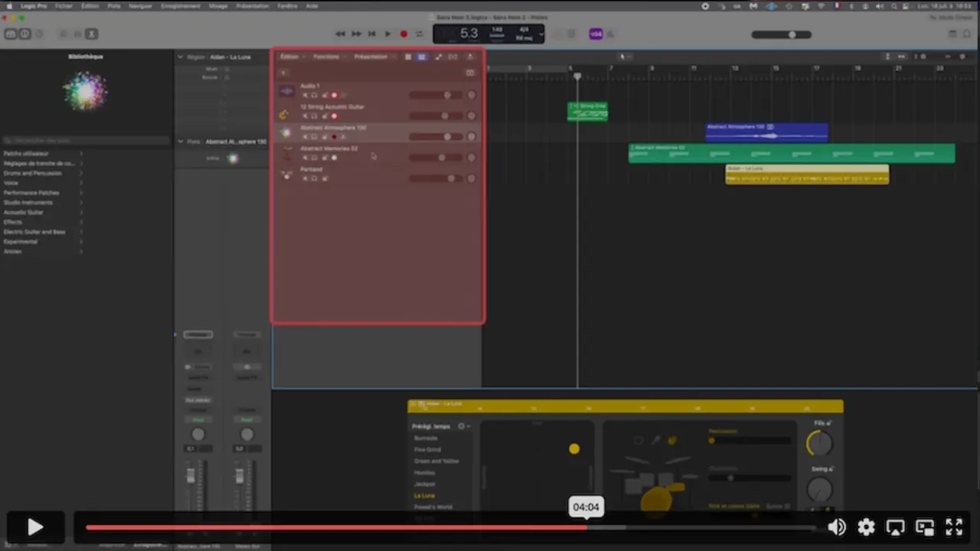Toggle cycle mode button in transport
Image resolution: width=980 pixels, height=551 pixels.
419,34
